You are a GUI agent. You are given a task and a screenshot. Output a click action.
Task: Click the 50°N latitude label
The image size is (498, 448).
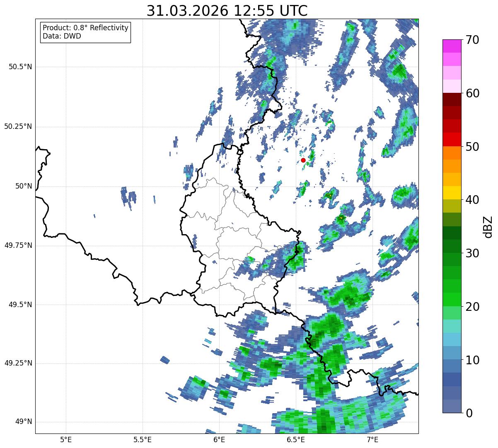pyautogui.click(x=24, y=186)
